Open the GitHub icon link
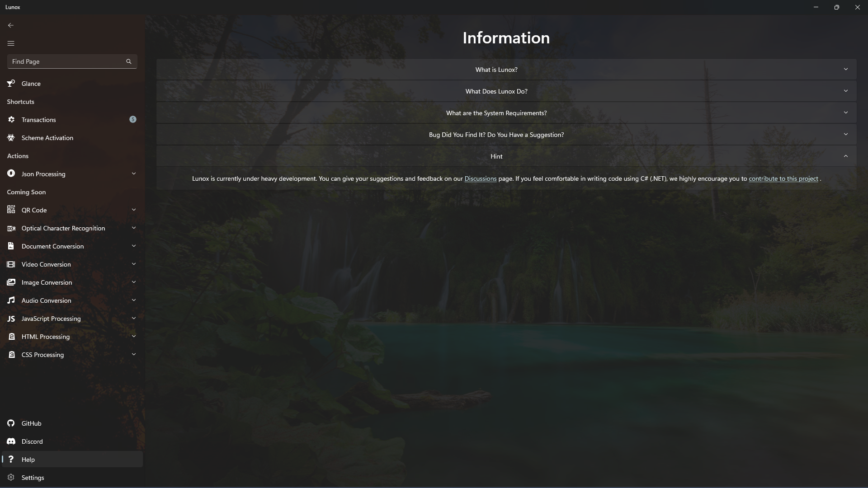Viewport: 868px width, 488px height. tap(11, 423)
